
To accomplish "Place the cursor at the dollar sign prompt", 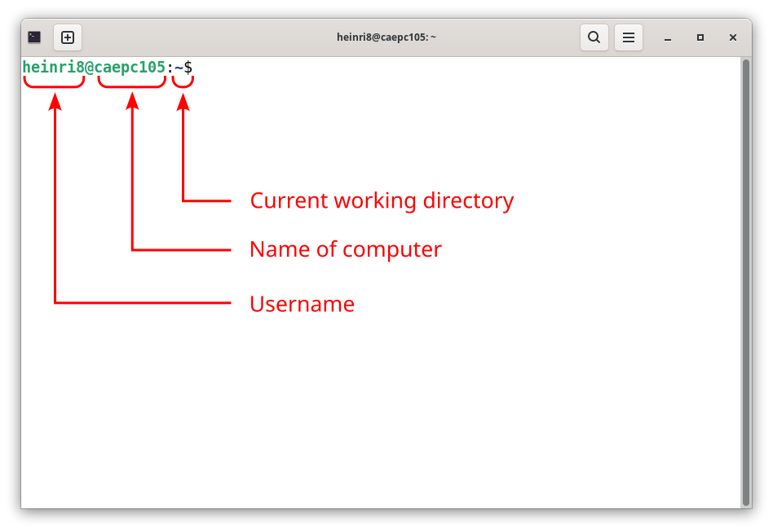I will [188, 68].
